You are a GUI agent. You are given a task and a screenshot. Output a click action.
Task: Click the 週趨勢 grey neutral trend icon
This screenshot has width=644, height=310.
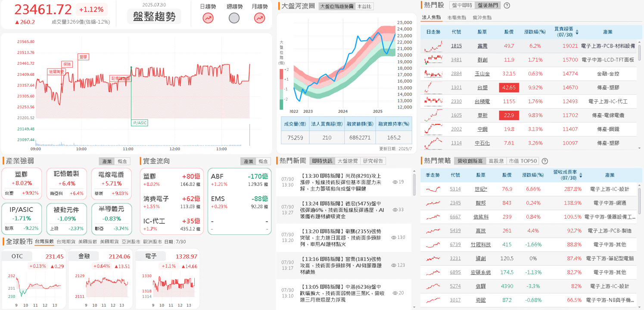click(234, 18)
